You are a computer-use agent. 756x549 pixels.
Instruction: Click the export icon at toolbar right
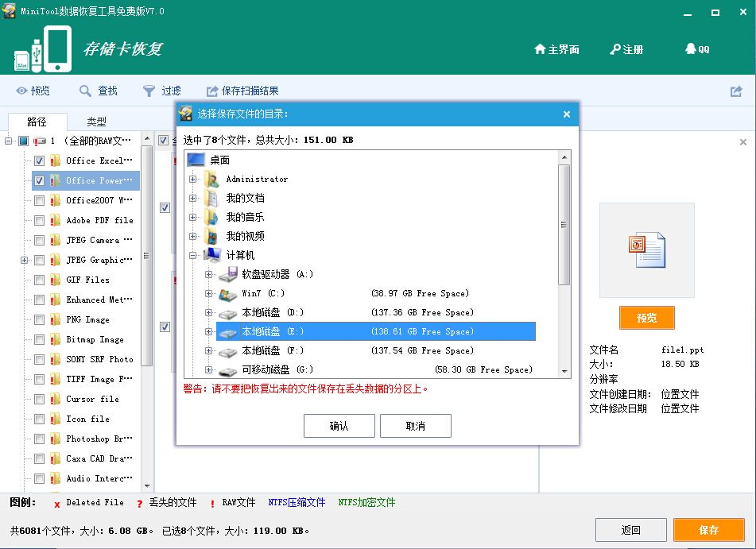(x=736, y=91)
